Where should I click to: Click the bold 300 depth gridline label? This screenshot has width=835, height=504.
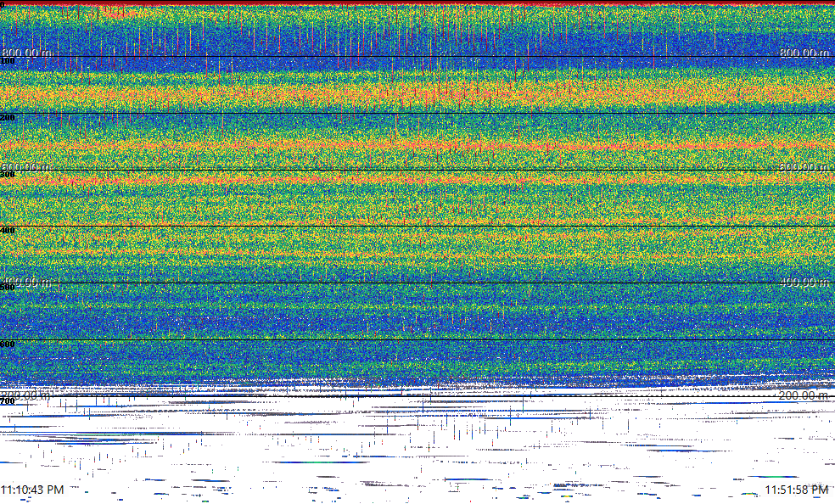[x=8, y=174]
